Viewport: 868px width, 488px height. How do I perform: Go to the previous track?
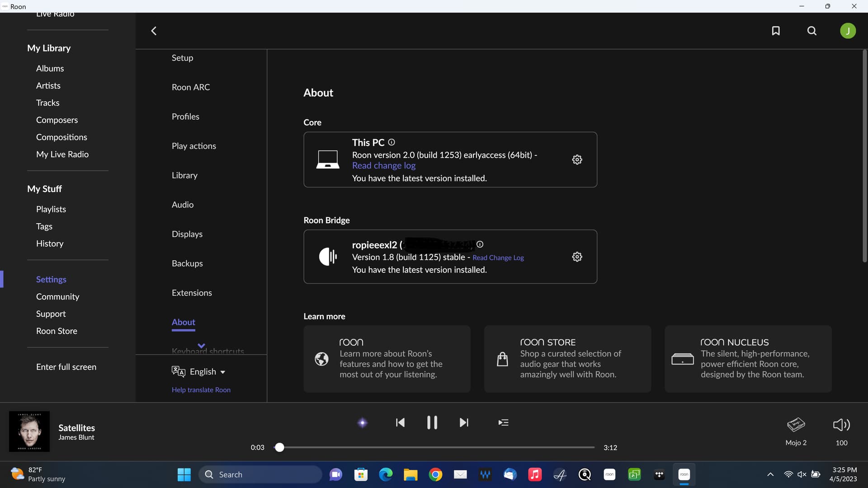pyautogui.click(x=400, y=423)
